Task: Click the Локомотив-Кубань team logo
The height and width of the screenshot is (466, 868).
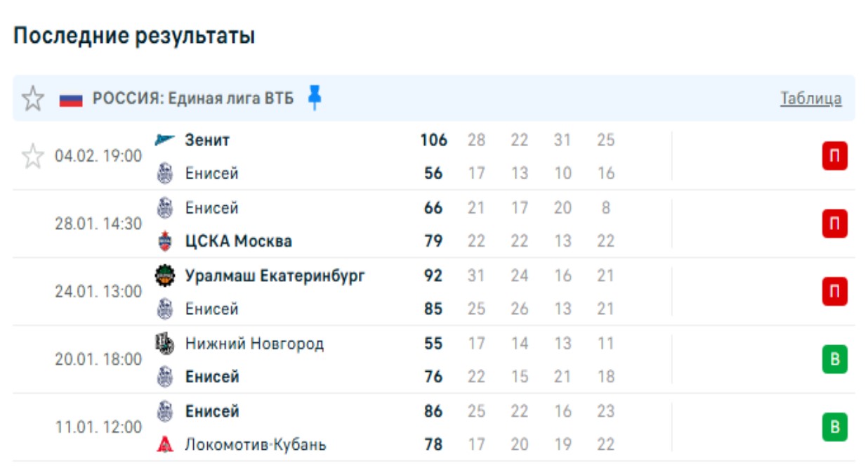Action: click(x=164, y=445)
